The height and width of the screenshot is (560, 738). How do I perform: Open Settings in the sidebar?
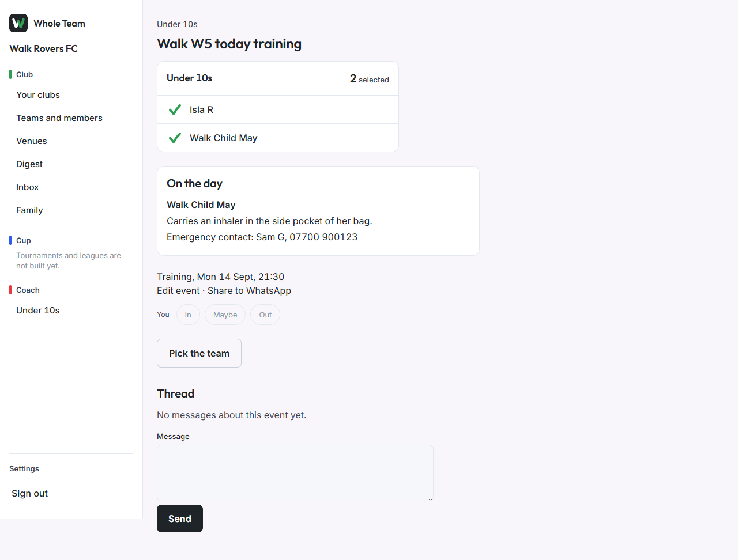(x=24, y=468)
